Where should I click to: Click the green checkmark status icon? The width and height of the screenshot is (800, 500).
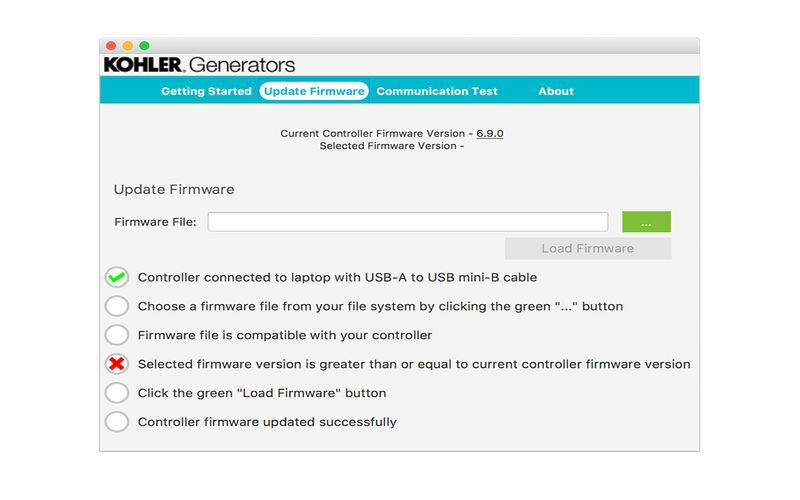[117, 277]
